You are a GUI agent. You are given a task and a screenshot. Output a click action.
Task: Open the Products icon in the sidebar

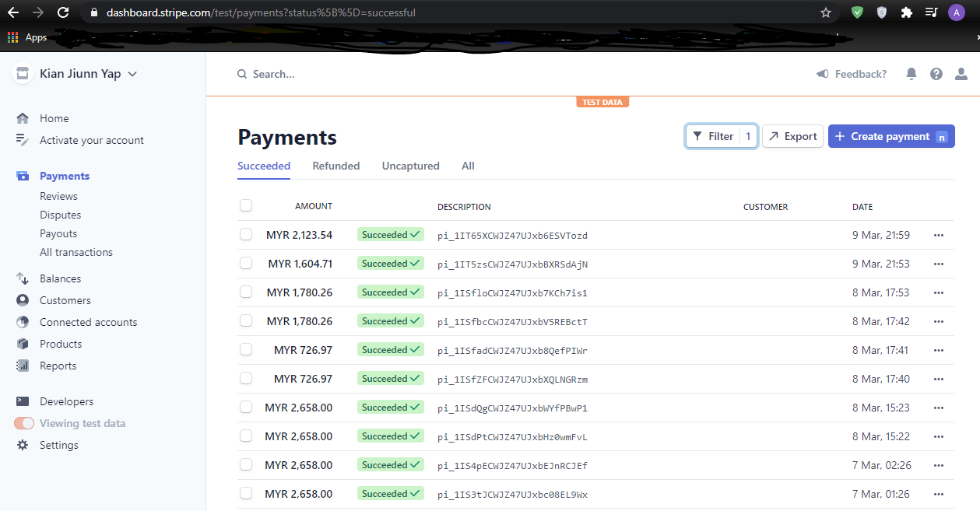23,343
